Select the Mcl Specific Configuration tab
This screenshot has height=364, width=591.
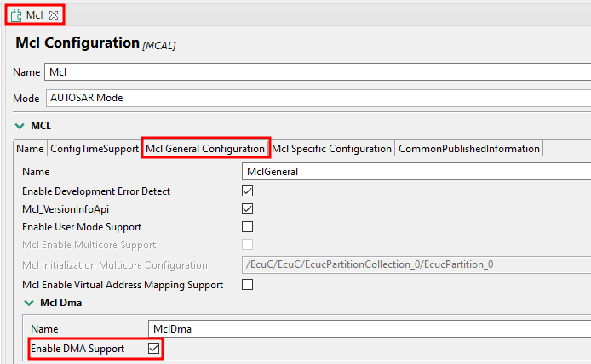click(331, 149)
